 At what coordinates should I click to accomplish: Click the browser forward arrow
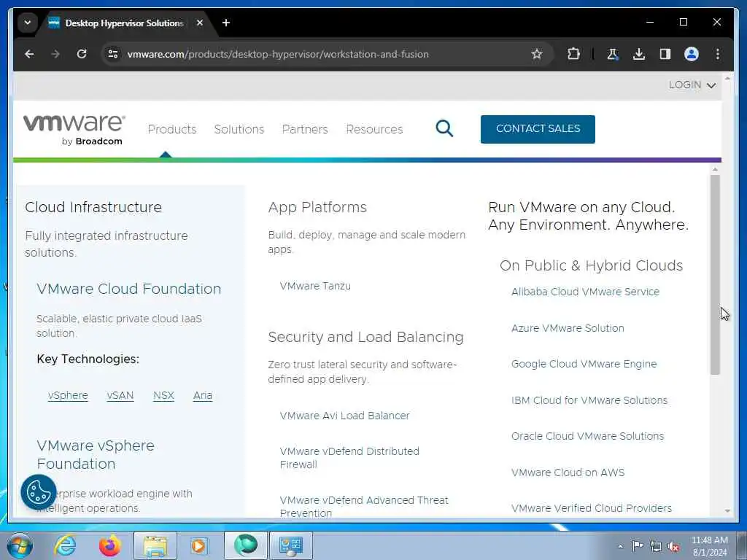tap(55, 54)
